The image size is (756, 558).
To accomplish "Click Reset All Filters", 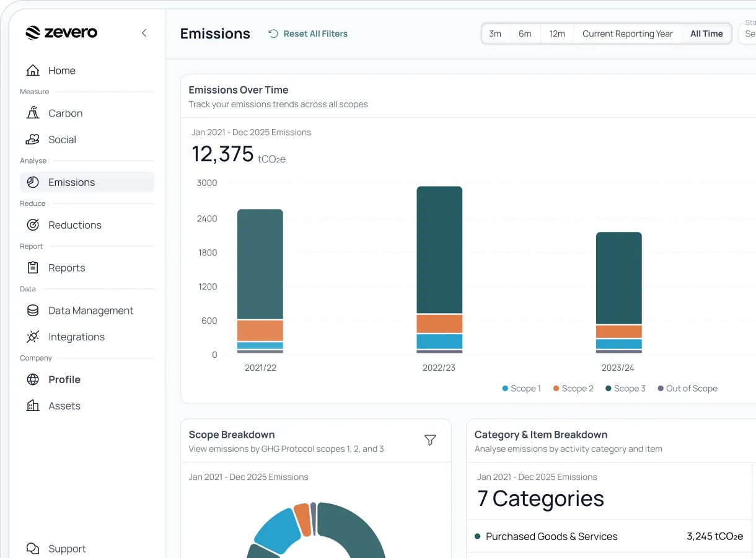I will (x=308, y=34).
